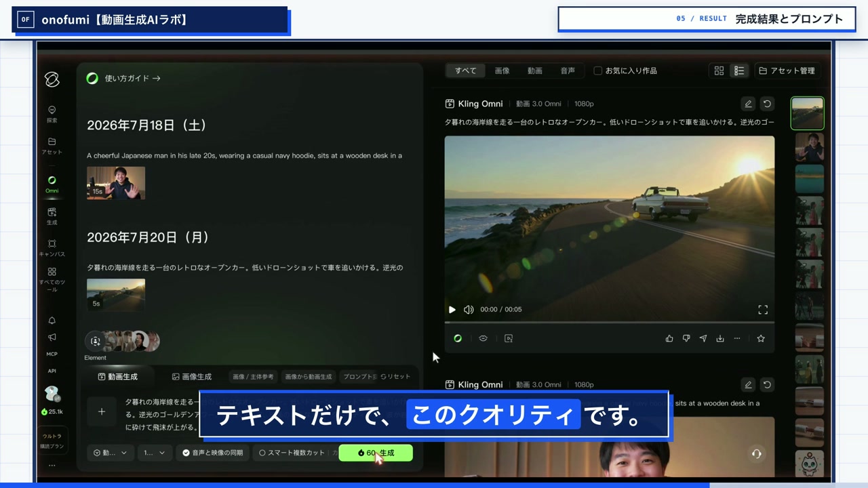Screen dimensions: 868x488
Task: Open 探索 (Explore) in the sidebar
Action: (x=52, y=114)
